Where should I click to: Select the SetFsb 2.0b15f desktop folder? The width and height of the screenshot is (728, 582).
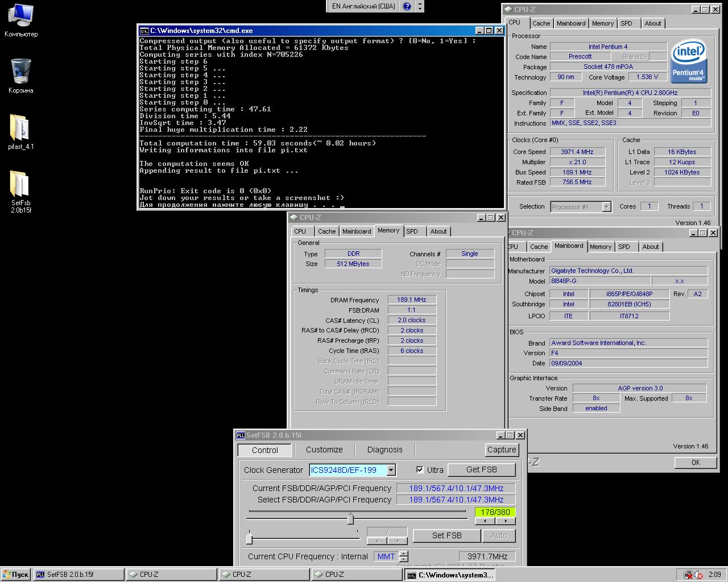pyautogui.click(x=20, y=190)
